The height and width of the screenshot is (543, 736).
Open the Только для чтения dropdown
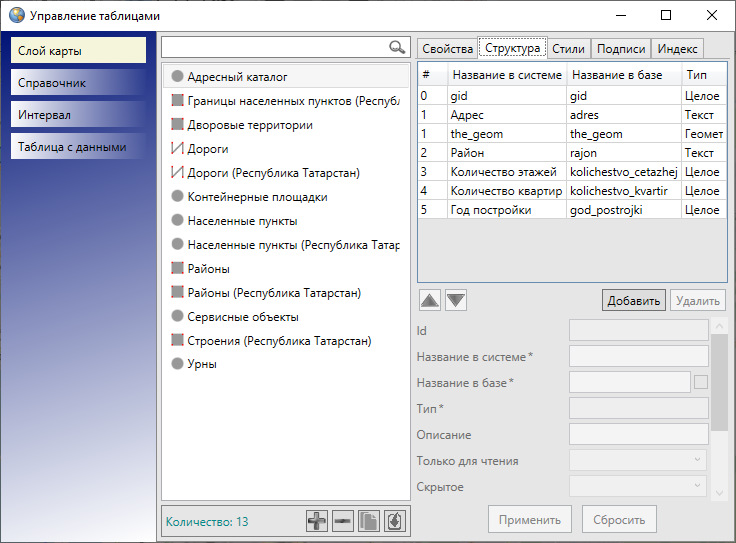pyautogui.click(x=638, y=460)
